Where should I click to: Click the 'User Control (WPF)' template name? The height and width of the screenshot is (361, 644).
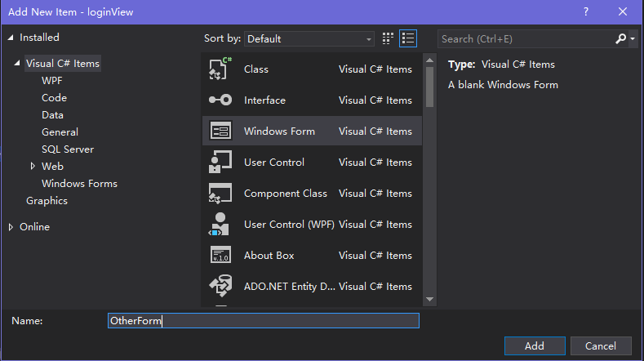point(289,224)
